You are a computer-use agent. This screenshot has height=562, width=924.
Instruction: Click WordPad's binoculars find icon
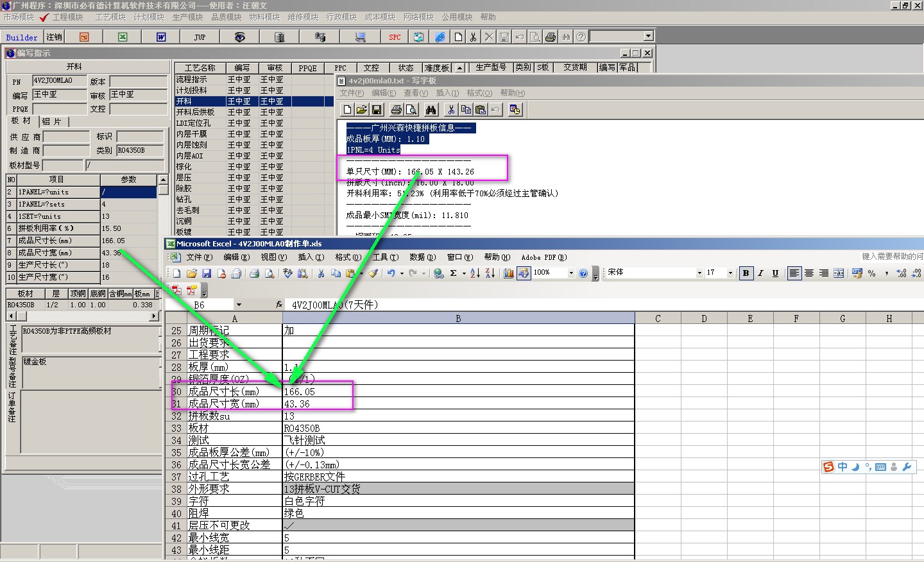click(431, 110)
